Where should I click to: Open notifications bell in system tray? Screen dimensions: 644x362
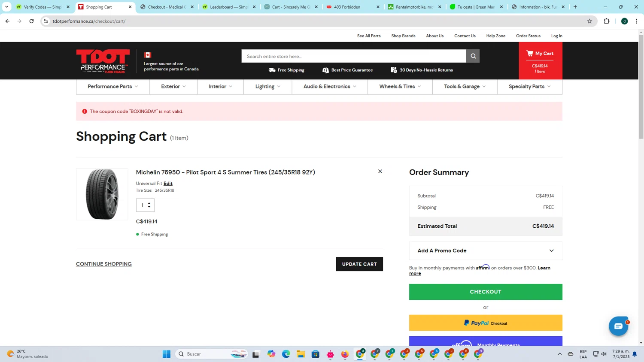[635, 354]
